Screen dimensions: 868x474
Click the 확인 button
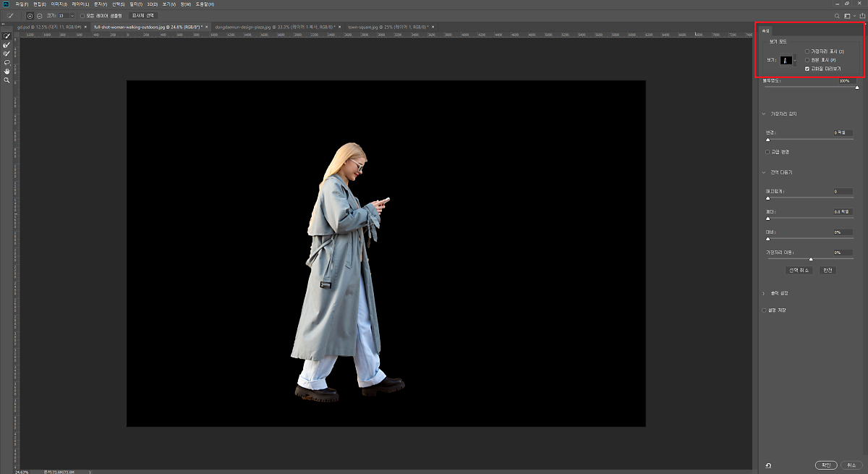click(x=825, y=465)
